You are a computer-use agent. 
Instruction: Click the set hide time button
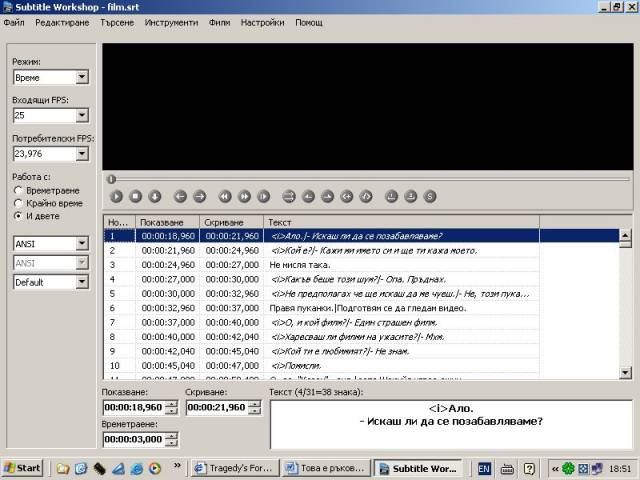click(327, 197)
